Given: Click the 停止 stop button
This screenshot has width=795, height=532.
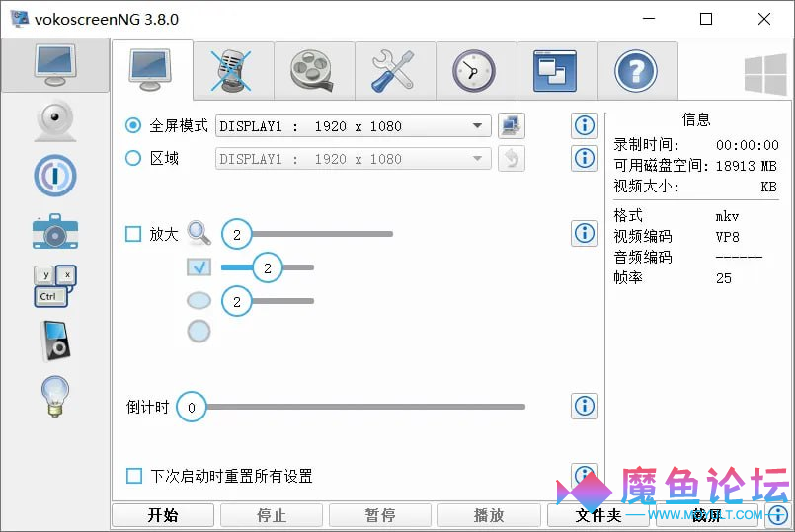Looking at the screenshot, I should [x=272, y=515].
